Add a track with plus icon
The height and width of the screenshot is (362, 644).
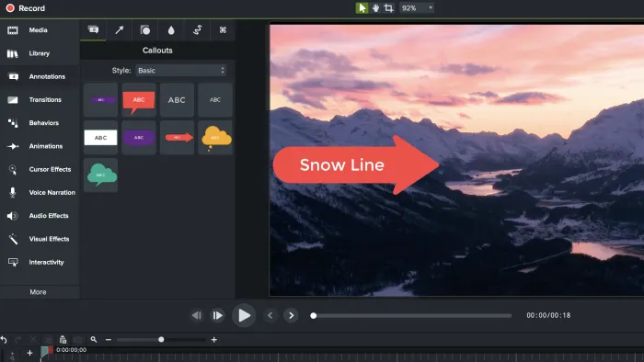coord(29,353)
